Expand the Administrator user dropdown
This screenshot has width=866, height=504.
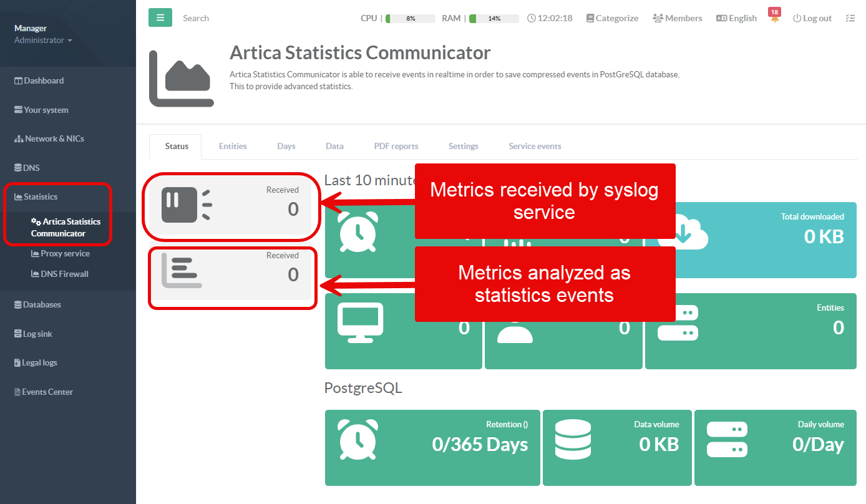43,41
